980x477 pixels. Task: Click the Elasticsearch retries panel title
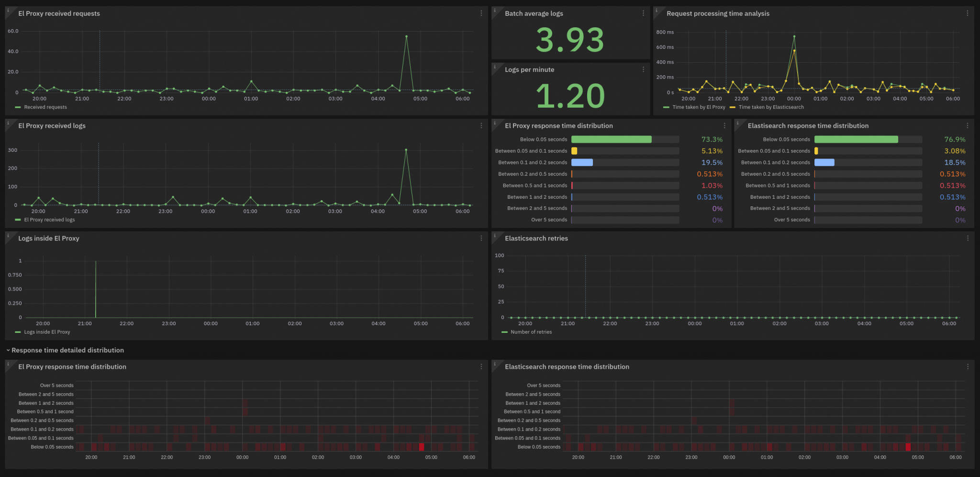tap(537, 238)
